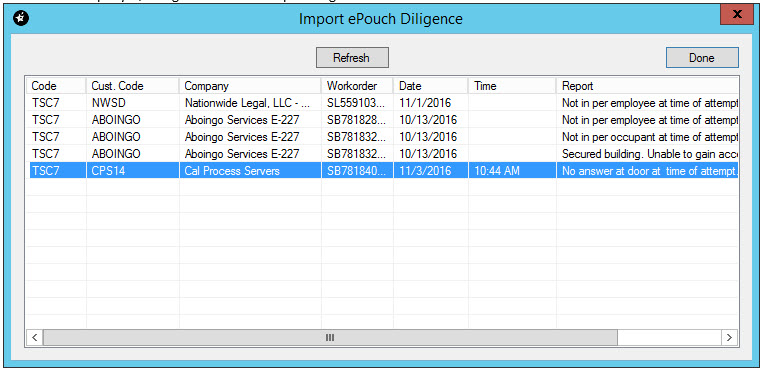This screenshot has height=372, width=764.
Task: Sort by the Code column header
Action: coord(56,86)
